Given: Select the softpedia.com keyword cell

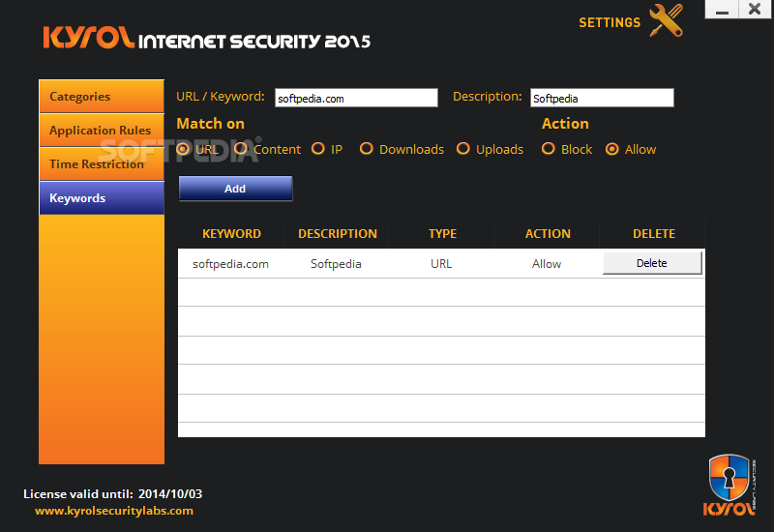Looking at the screenshot, I should 230,264.
